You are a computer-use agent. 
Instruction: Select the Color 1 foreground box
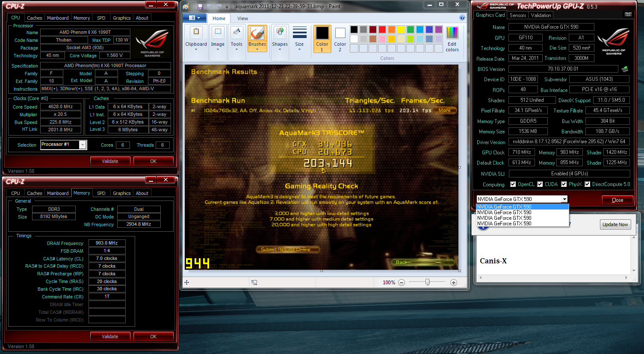[x=322, y=39]
